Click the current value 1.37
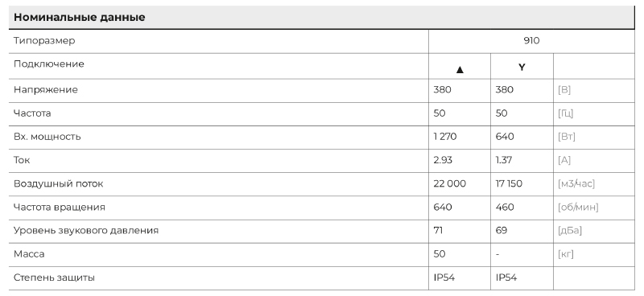Viewport: 644px width, 296px height. click(x=504, y=160)
